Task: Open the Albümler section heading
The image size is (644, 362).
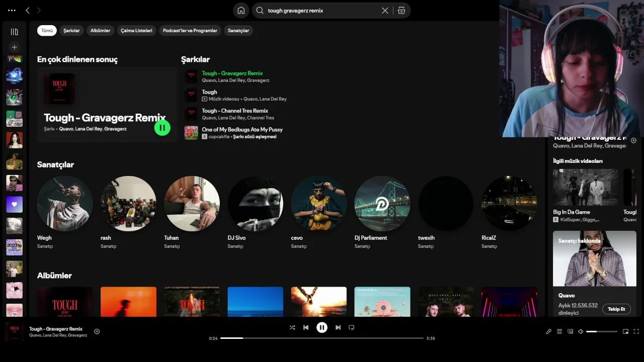Action: click(54, 276)
